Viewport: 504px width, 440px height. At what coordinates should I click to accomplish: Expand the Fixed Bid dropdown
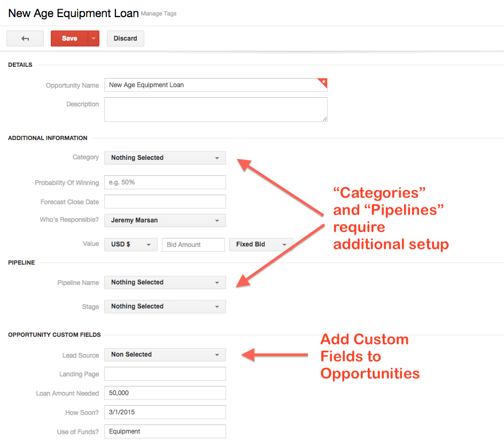pos(261,244)
